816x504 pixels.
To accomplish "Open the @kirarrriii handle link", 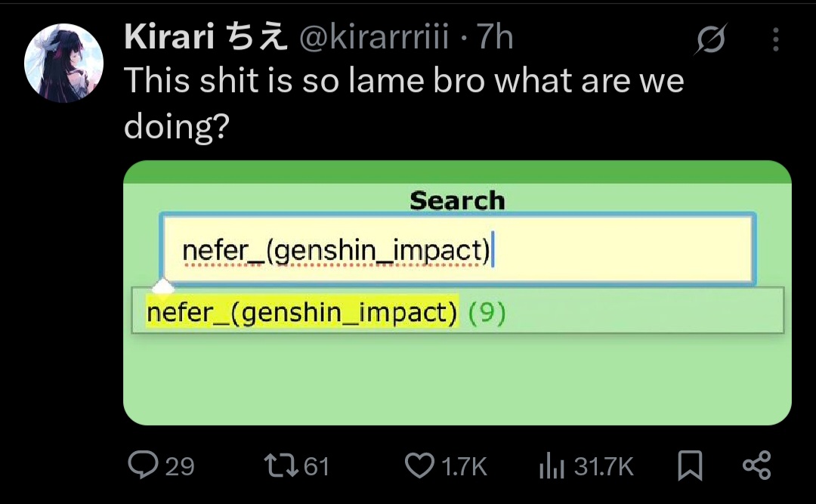I will pos(374,38).
